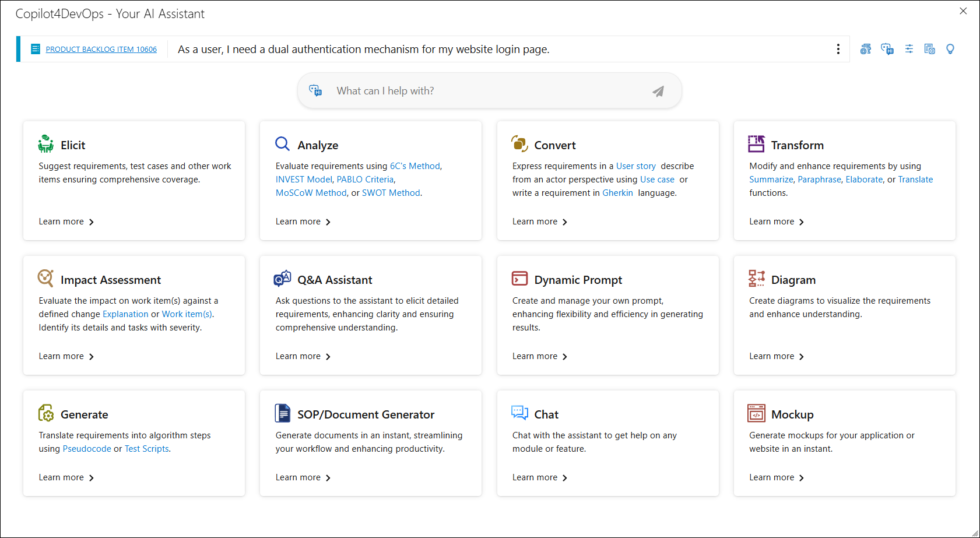Screen dimensions: 980x538
Task: Click the Impact Assessment icon
Action: pyautogui.click(x=45, y=278)
